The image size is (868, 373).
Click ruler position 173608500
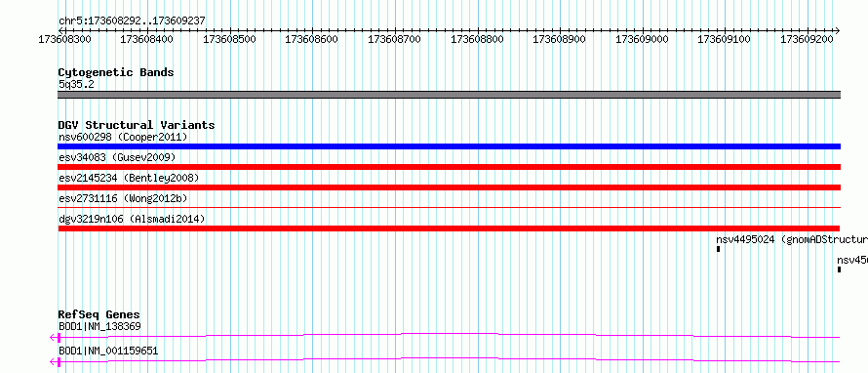[x=230, y=39]
